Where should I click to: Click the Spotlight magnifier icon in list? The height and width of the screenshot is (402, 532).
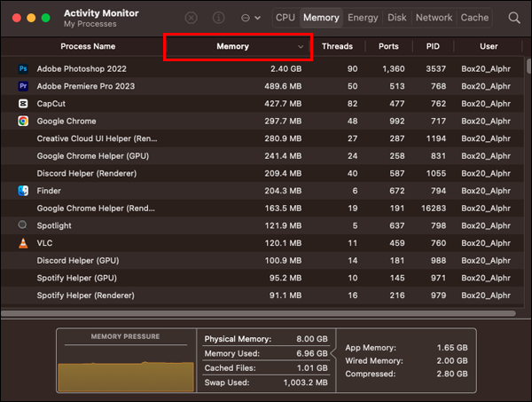(23, 225)
